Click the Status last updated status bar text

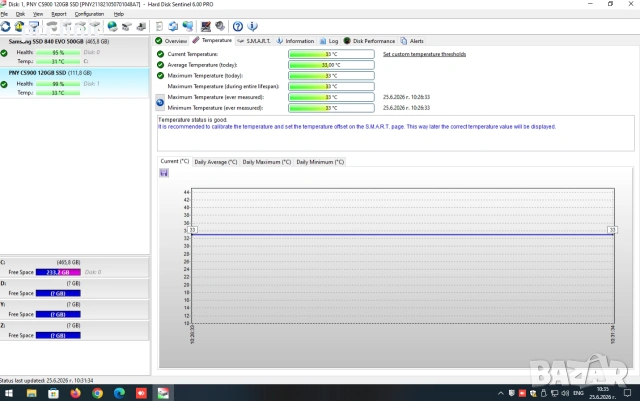click(x=47, y=380)
